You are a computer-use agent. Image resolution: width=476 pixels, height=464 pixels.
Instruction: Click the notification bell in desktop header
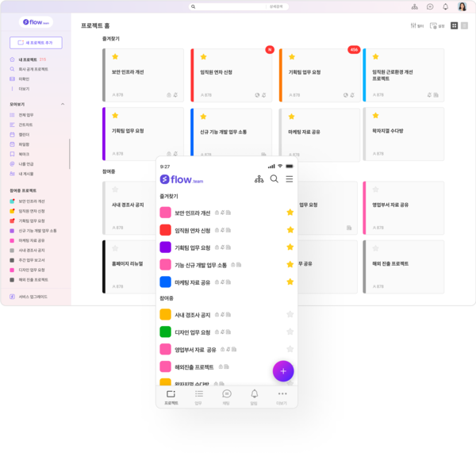click(445, 6)
